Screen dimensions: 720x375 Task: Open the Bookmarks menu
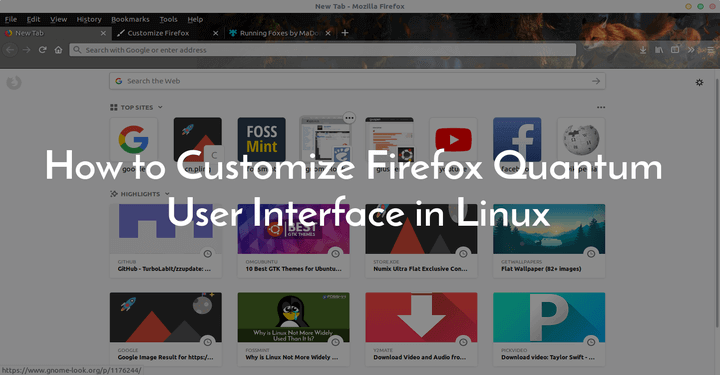pos(130,19)
